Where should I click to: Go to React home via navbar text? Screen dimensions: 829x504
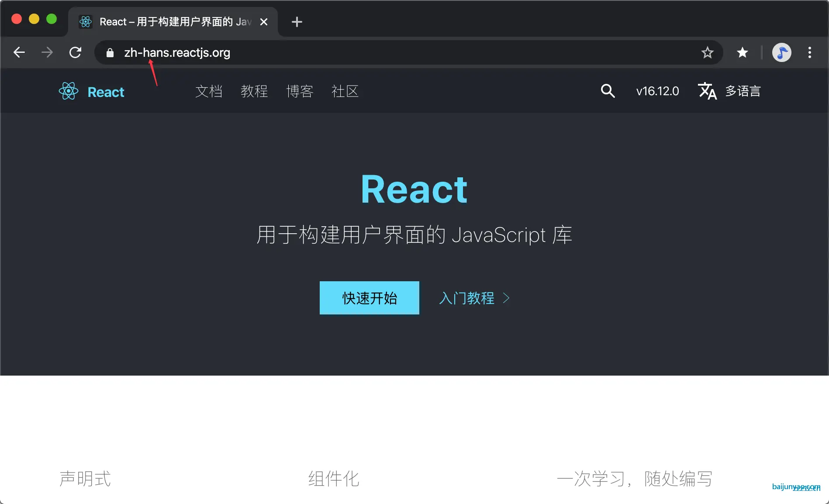tap(106, 92)
